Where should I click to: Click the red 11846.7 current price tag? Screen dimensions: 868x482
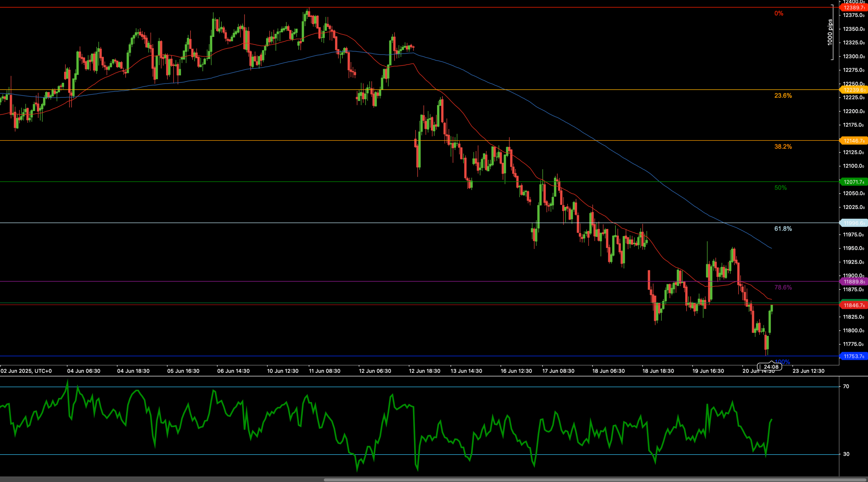tap(853, 305)
